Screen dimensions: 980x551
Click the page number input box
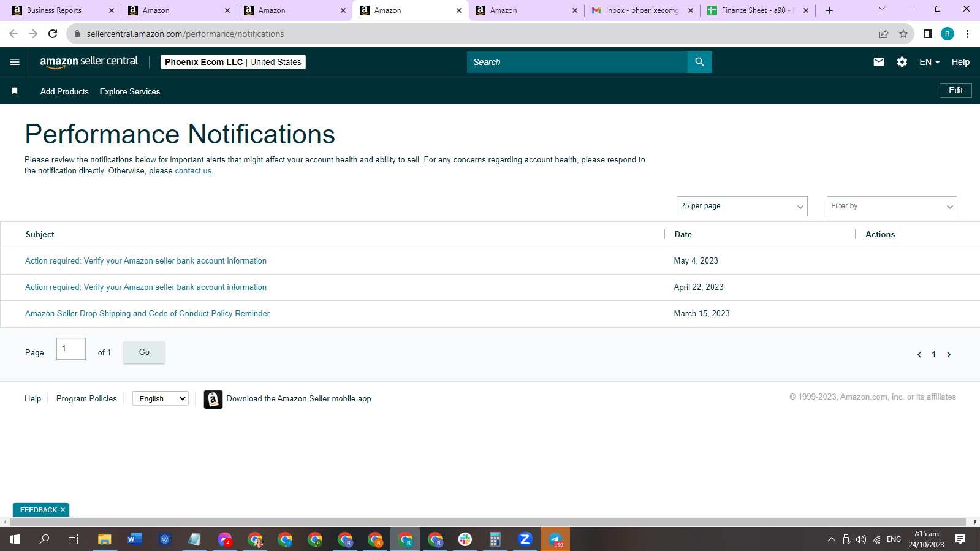click(71, 349)
